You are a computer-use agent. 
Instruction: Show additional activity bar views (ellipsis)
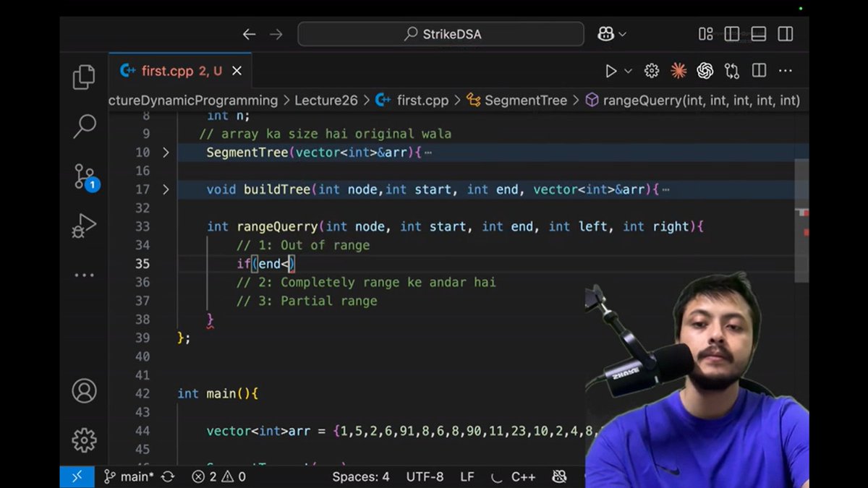pyautogui.click(x=84, y=275)
